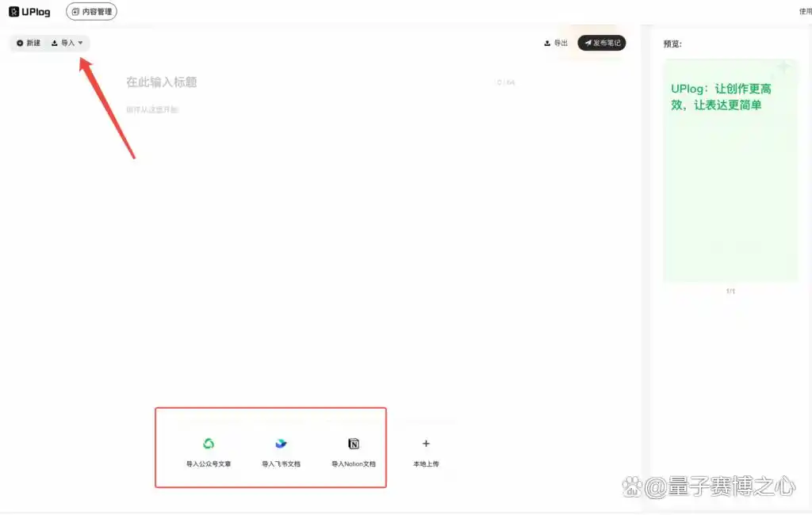Click the Notion document import icon
Viewport: 812px width, 515px height.
[354, 444]
